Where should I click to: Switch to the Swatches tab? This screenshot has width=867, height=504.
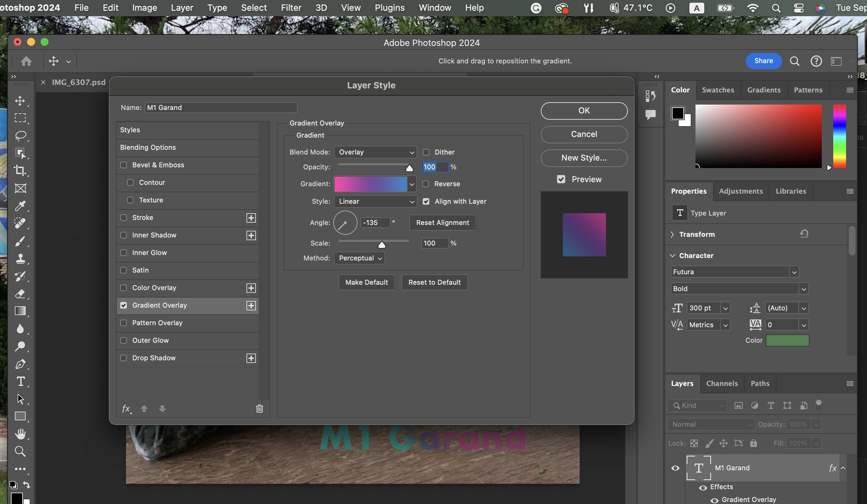pyautogui.click(x=718, y=90)
